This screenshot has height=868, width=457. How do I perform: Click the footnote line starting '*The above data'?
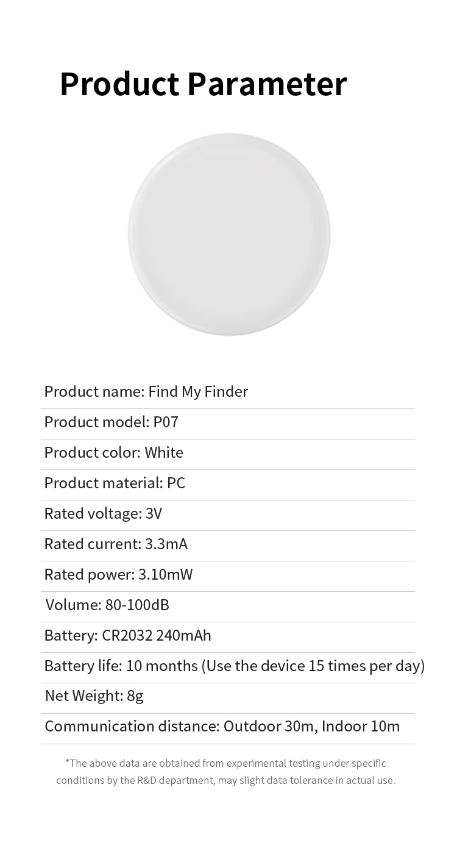(225, 763)
